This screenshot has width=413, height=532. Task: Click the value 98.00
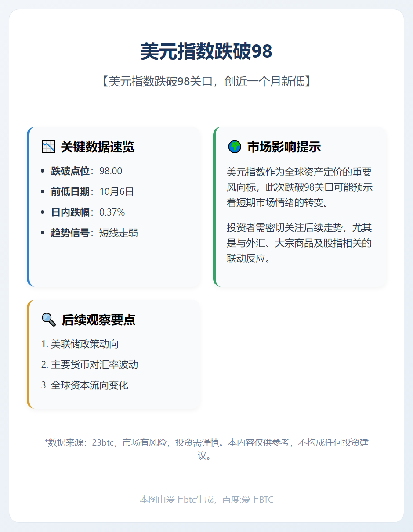pos(111,171)
